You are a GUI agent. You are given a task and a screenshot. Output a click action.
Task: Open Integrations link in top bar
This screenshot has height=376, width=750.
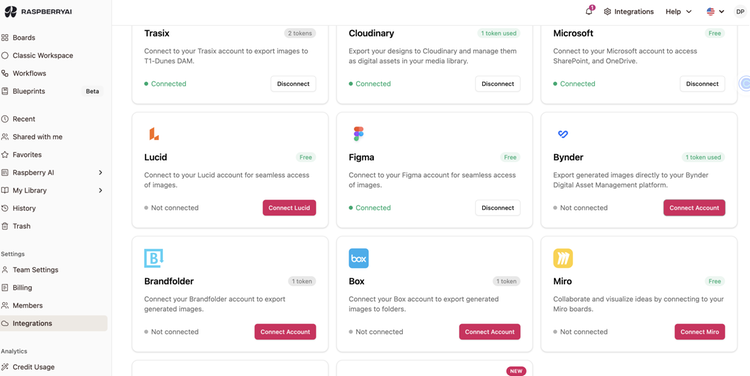click(x=629, y=11)
